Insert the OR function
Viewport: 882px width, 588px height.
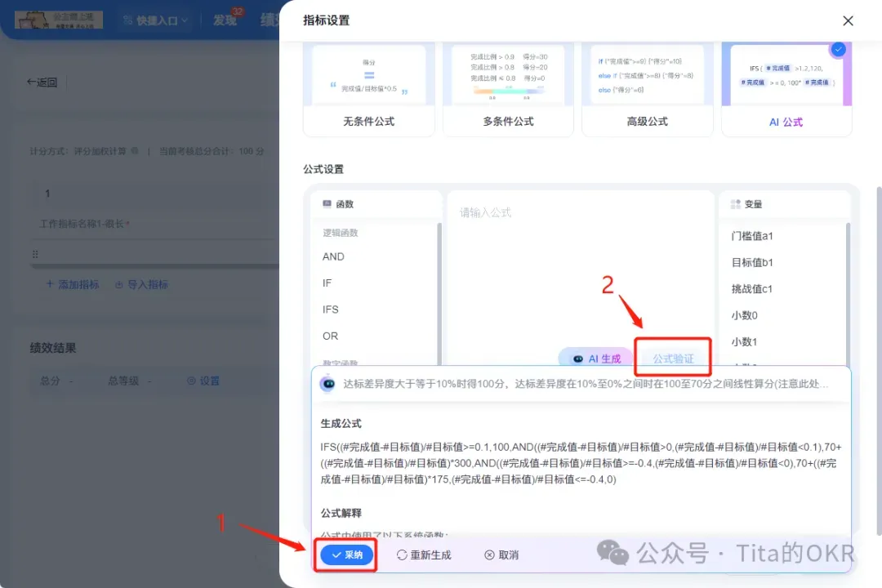coord(330,336)
